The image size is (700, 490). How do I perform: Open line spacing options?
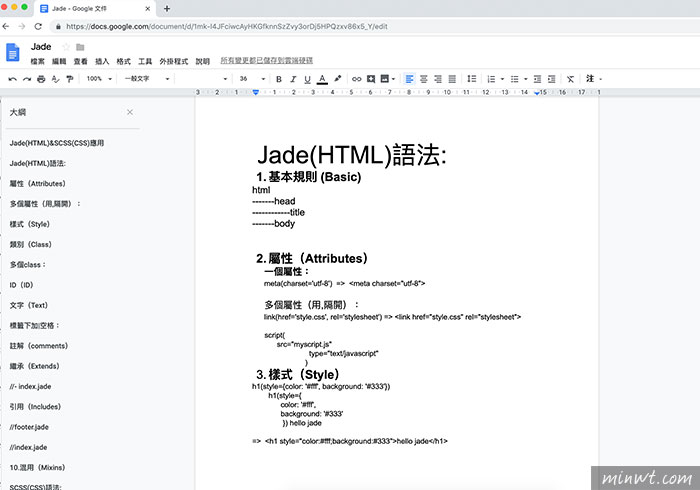click(x=471, y=79)
